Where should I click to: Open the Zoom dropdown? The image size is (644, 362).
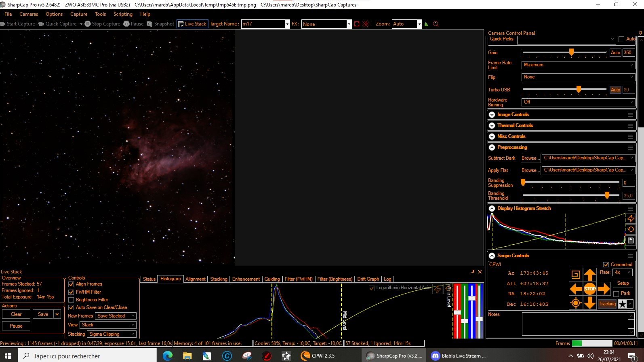tap(419, 24)
